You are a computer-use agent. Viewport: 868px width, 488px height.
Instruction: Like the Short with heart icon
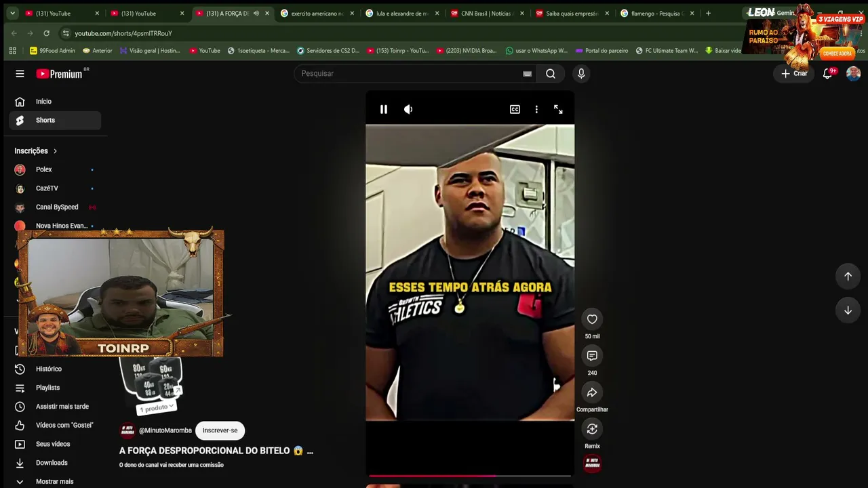tap(592, 319)
